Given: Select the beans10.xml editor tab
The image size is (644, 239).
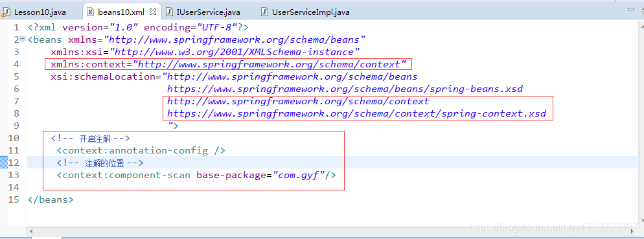Looking at the screenshot, I should pos(121,12).
